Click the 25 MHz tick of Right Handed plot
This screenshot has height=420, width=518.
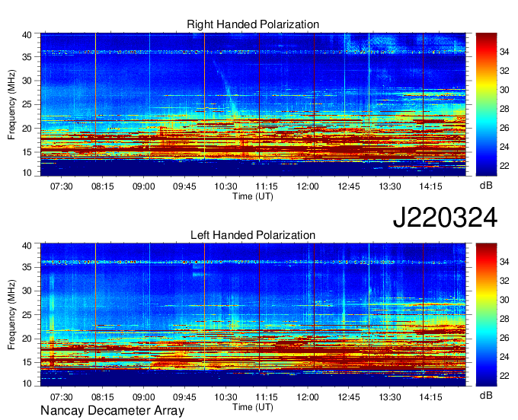pyautogui.click(x=27, y=104)
